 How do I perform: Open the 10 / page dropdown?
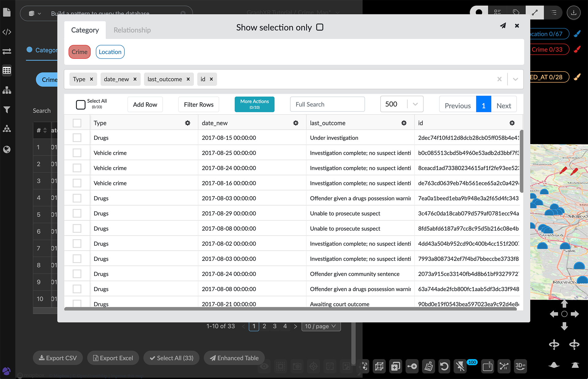(x=321, y=326)
